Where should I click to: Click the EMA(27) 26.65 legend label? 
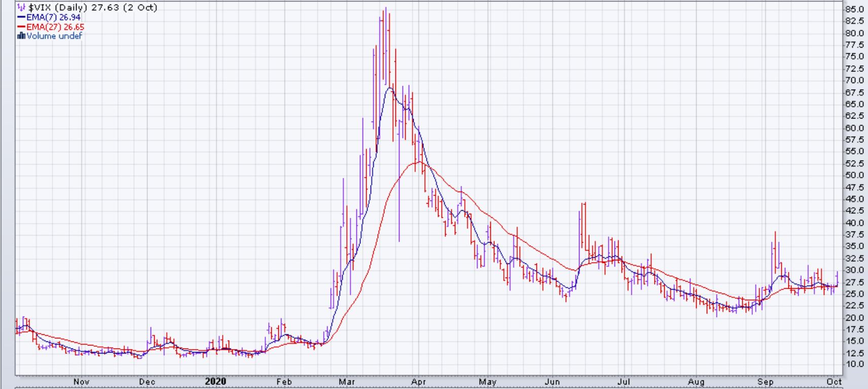coord(55,27)
